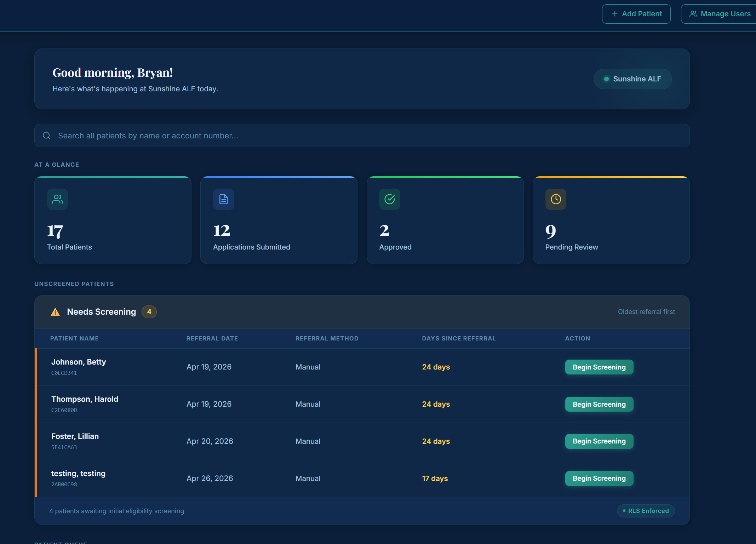Select patient name testing, testing
The width and height of the screenshot is (756, 544).
click(x=78, y=474)
